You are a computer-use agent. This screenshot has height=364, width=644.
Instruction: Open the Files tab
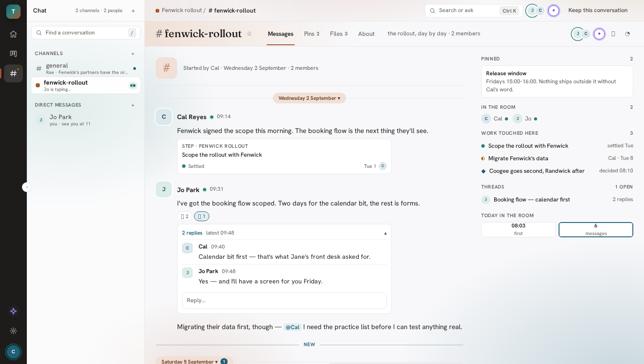[339, 34]
